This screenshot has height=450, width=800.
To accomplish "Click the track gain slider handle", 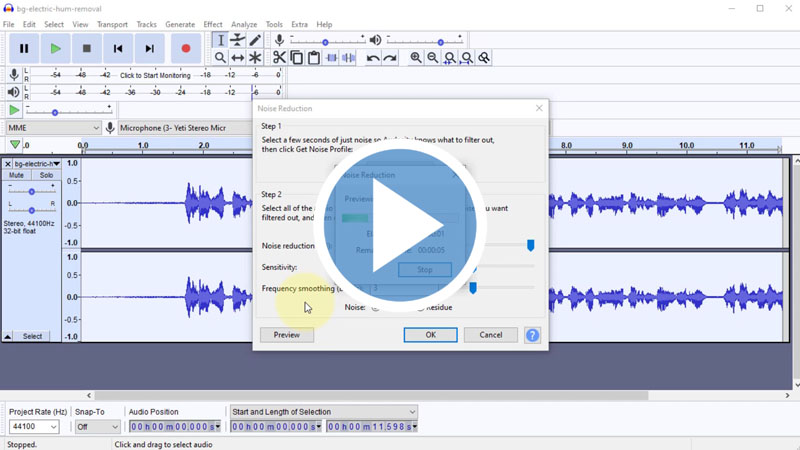I will pyautogui.click(x=32, y=191).
